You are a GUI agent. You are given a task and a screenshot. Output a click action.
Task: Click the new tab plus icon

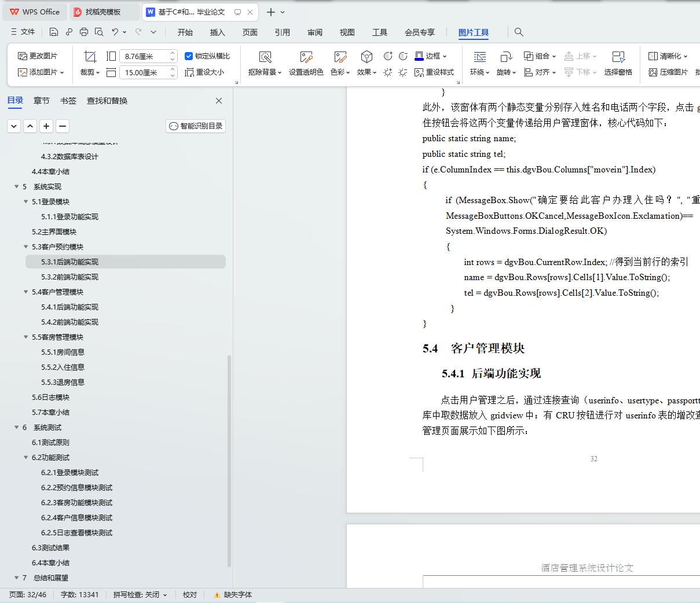pos(270,12)
